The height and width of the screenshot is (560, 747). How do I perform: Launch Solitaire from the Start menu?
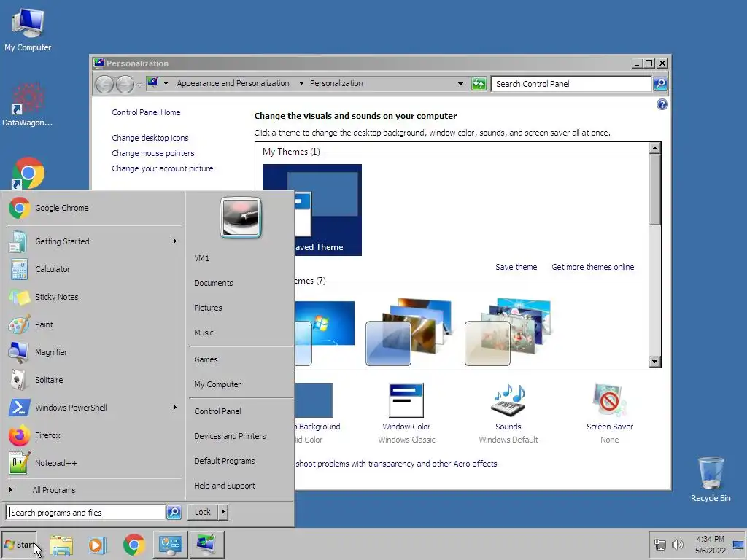pos(94,380)
